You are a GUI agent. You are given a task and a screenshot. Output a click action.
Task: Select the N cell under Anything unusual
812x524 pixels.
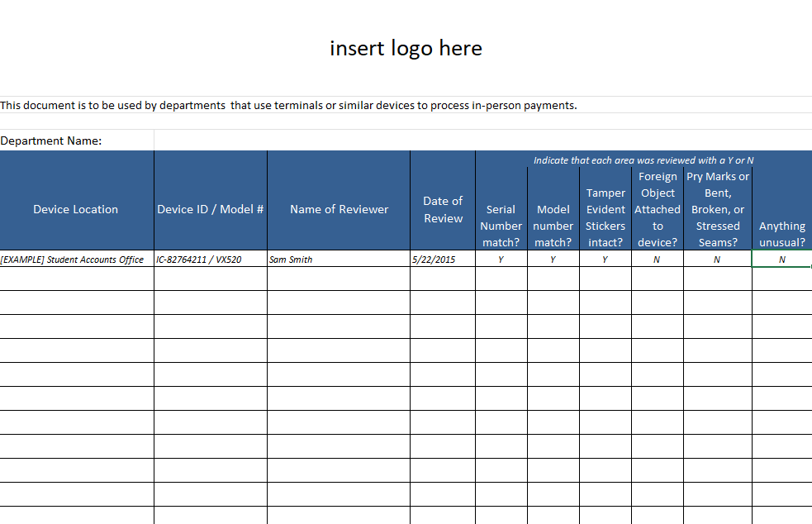tap(782, 260)
